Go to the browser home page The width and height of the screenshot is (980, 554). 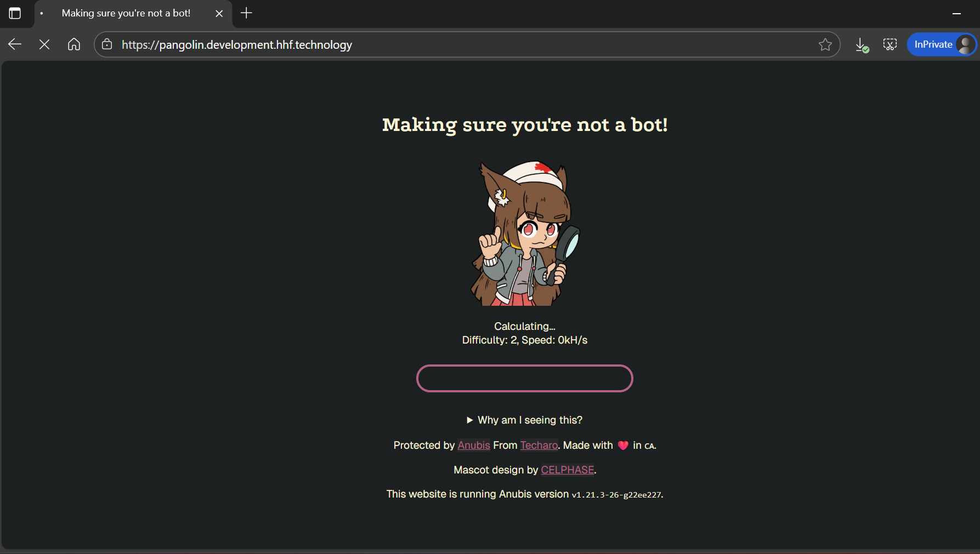pos(74,44)
